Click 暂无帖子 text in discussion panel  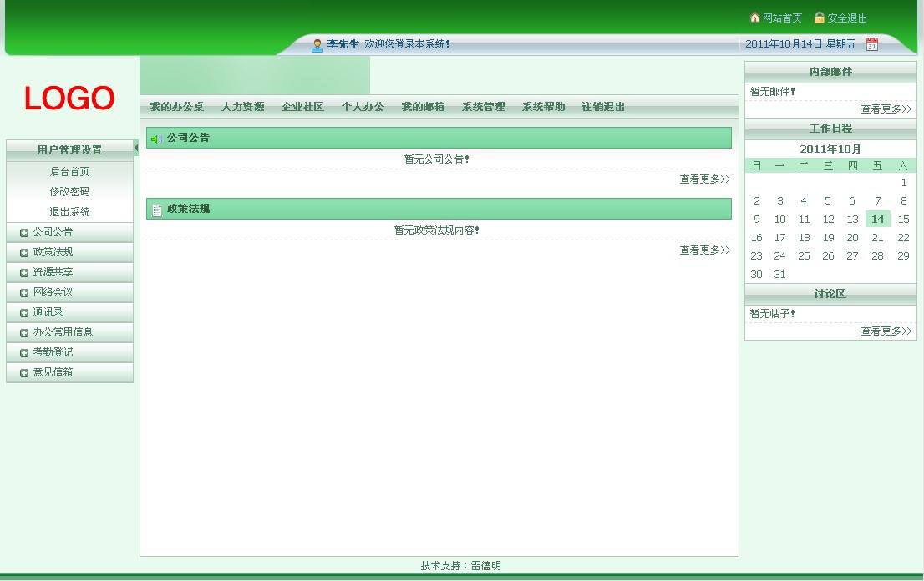[772, 314]
